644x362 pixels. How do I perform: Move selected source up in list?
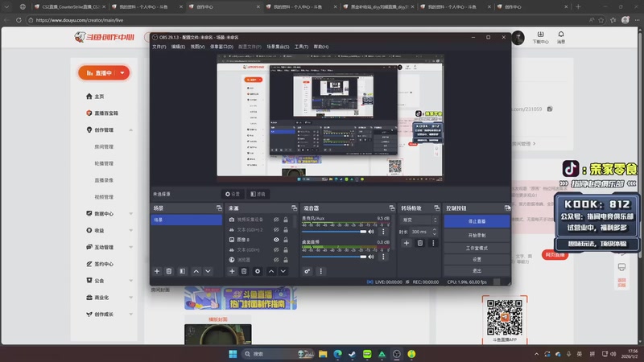coord(271,271)
